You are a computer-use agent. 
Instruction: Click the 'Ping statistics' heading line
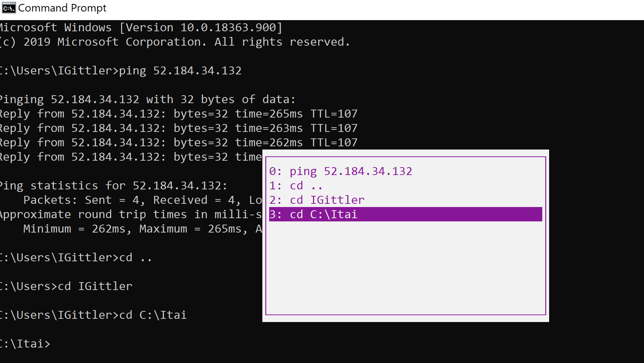point(113,185)
